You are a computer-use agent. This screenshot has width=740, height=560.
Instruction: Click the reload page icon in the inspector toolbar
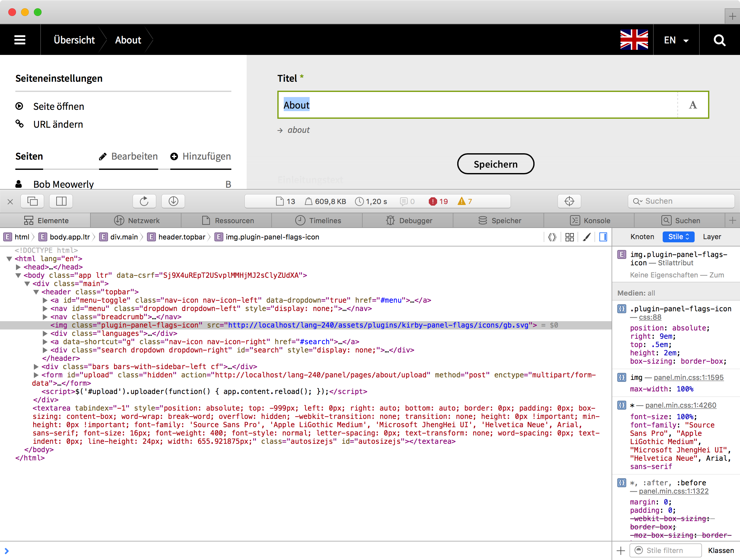coord(144,201)
